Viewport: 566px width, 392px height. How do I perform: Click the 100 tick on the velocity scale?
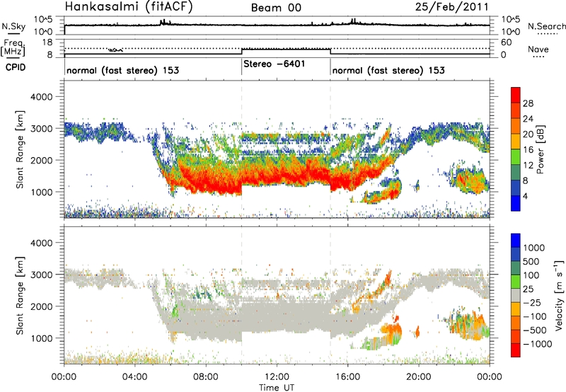[x=531, y=275]
